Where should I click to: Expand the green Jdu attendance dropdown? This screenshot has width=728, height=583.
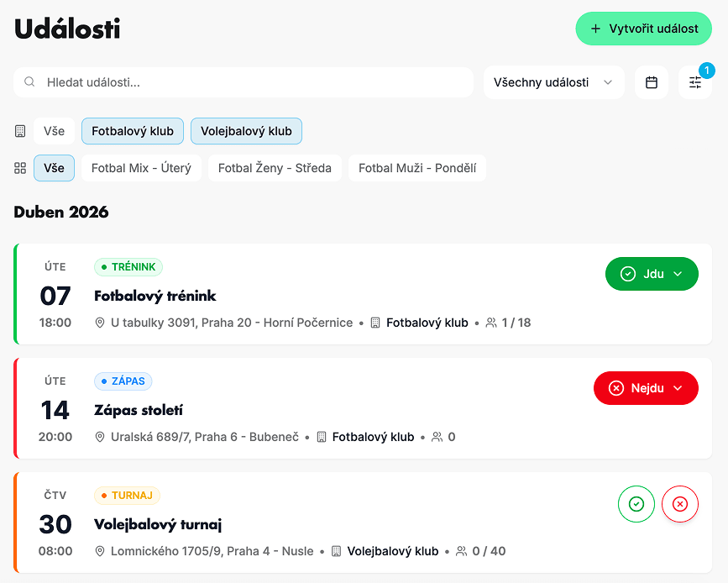(x=652, y=274)
